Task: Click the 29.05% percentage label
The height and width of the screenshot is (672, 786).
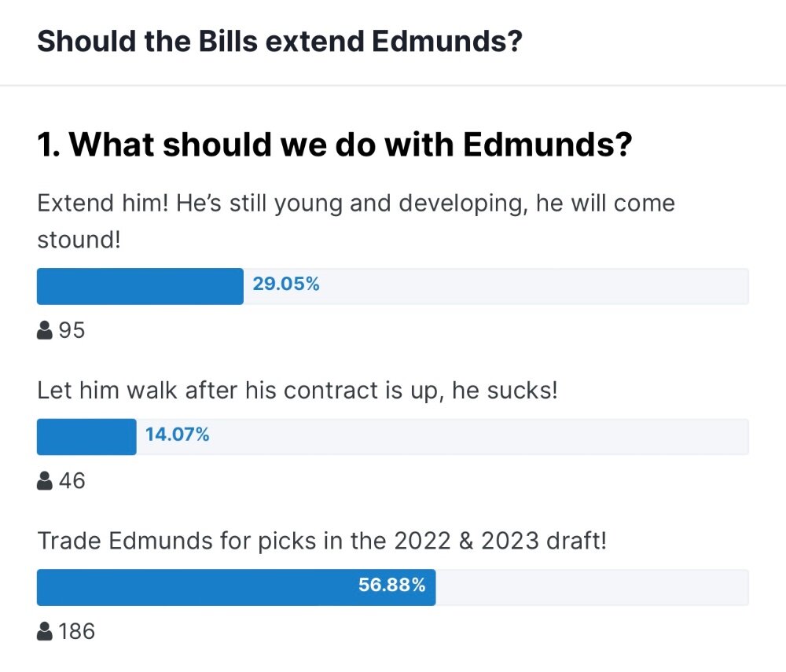Action: (286, 285)
